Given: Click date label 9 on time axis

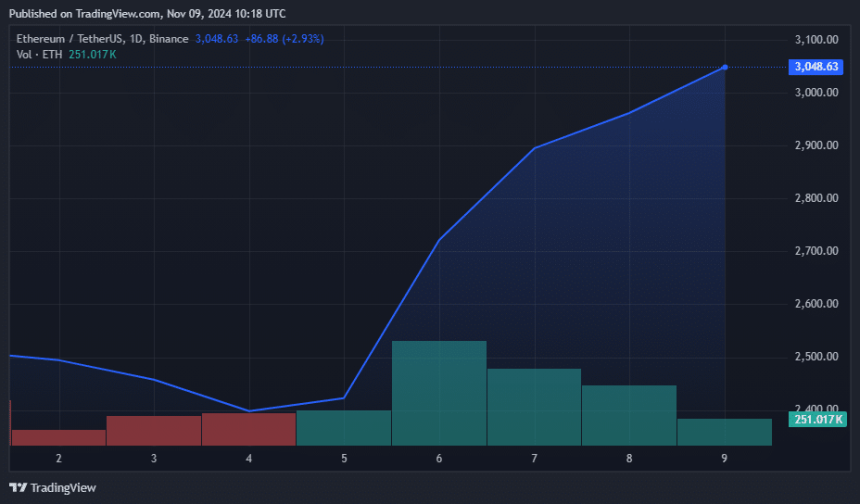Looking at the screenshot, I should point(724,458).
